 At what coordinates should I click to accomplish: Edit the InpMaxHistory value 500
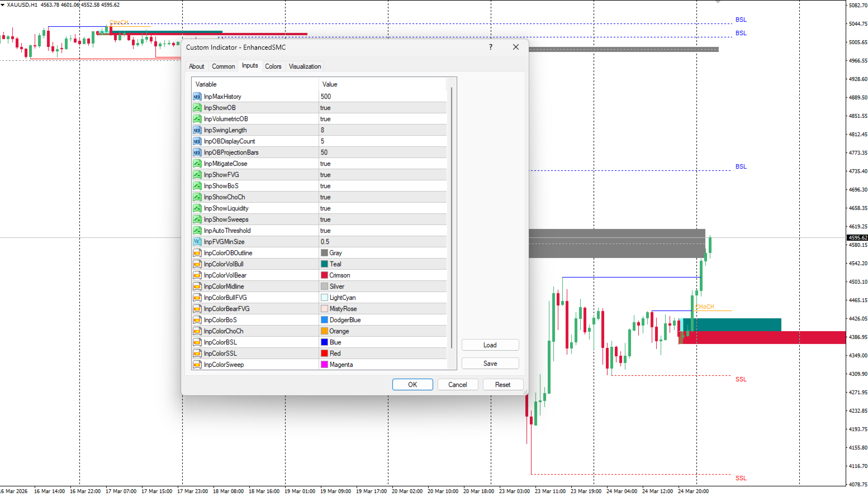[383, 97]
